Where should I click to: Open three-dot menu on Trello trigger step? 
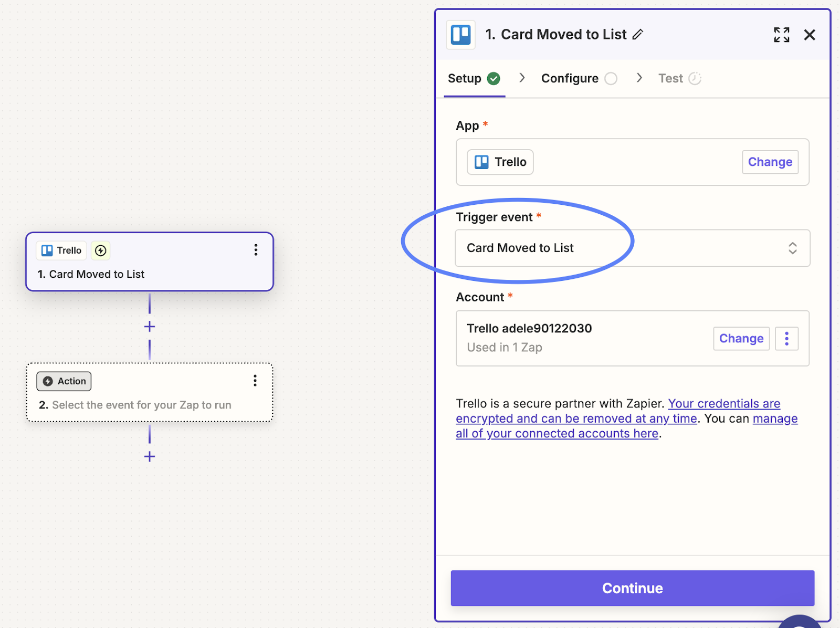click(256, 250)
